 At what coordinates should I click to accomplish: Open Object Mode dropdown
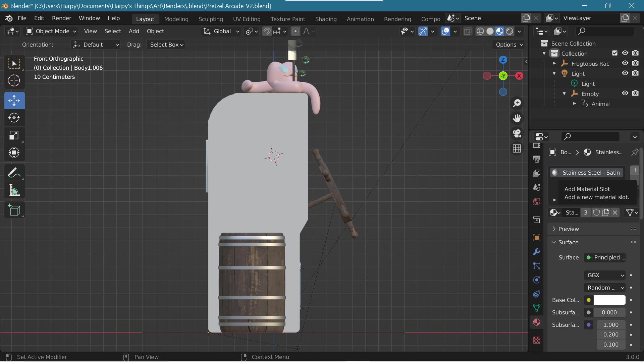[51, 31]
